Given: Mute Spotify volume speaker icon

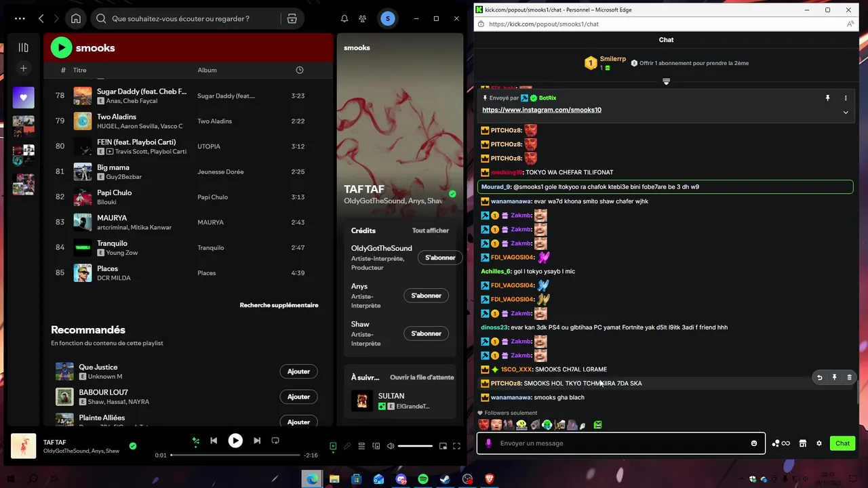Looking at the screenshot, I should pos(391,446).
